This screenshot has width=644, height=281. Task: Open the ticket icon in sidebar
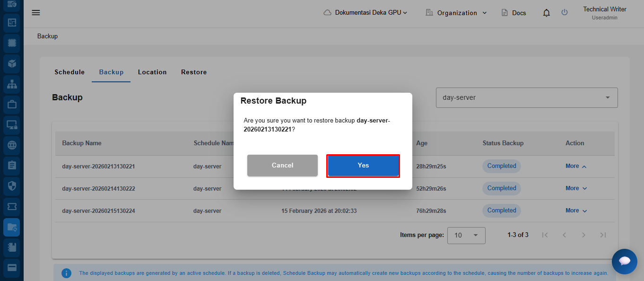pyautogui.click(x=12, y=207)
